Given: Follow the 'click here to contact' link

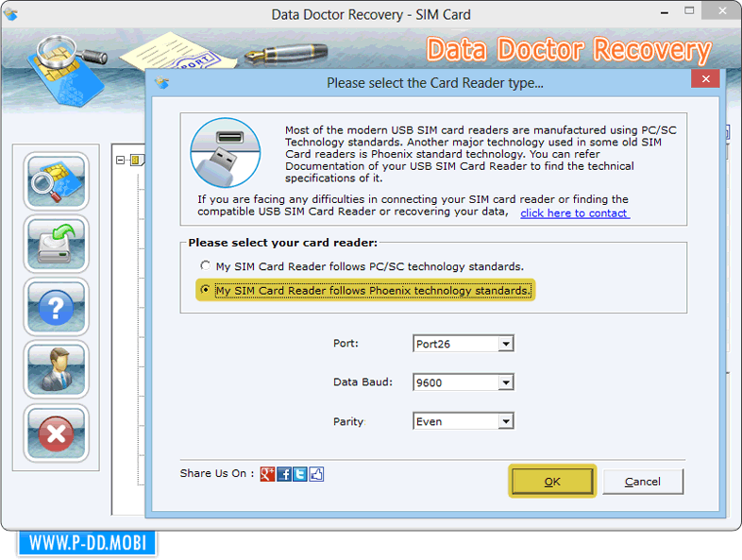Looking at the screenshot, I should (x=575, y=213).
